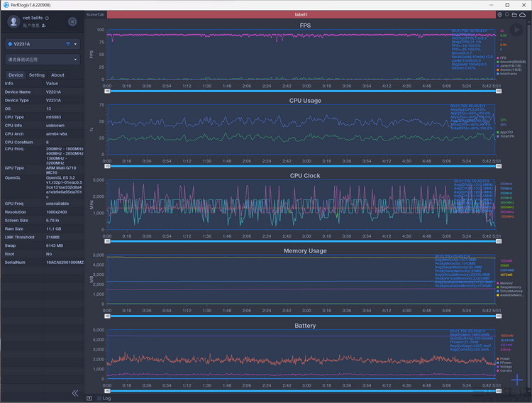Click the Memory Usage chart left range handle
The width and height of the screenshot is (532, 403).
point(108,316)
